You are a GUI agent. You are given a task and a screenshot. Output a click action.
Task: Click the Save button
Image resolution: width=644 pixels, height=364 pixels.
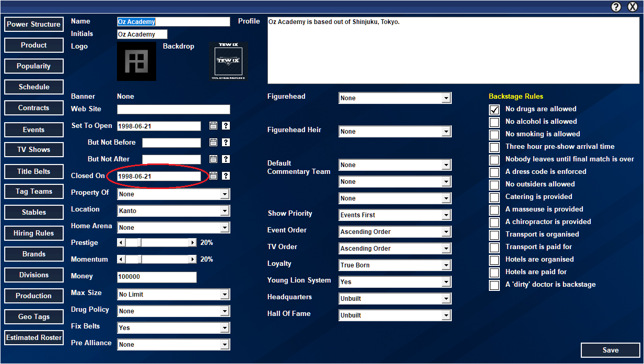coord(610,350)
